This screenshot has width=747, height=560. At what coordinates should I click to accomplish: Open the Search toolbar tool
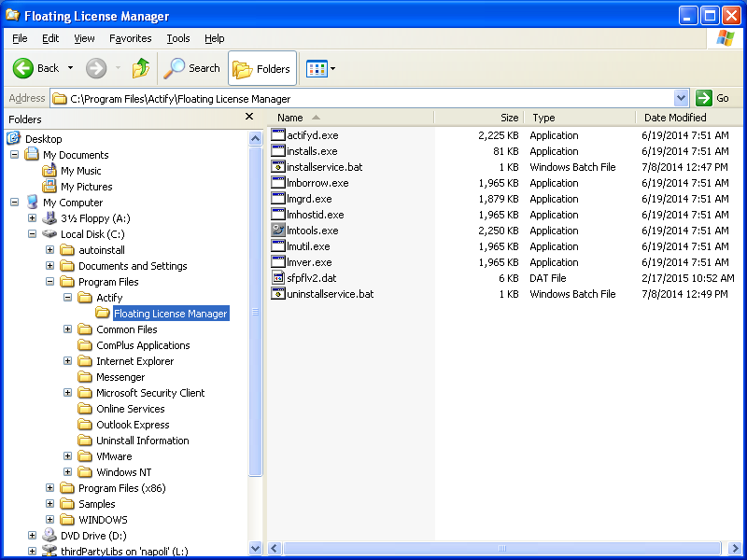[191, 68]
